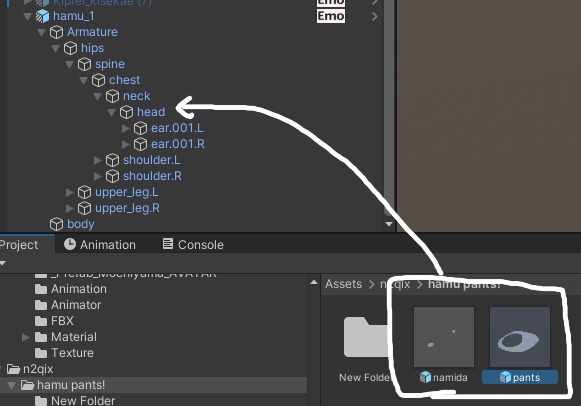This screenshot has width=581, height=406.
Task: Click the Armature game object cube icon
Action: 56,32
